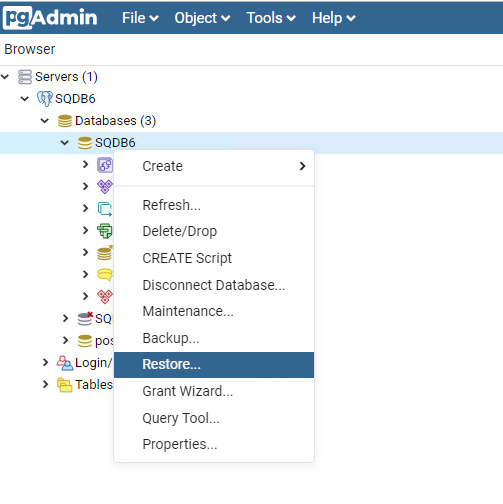This screenshot has height=504, width=503.
Task: Collapse the Databases (3) node
Action: click(x=45, y=121)
